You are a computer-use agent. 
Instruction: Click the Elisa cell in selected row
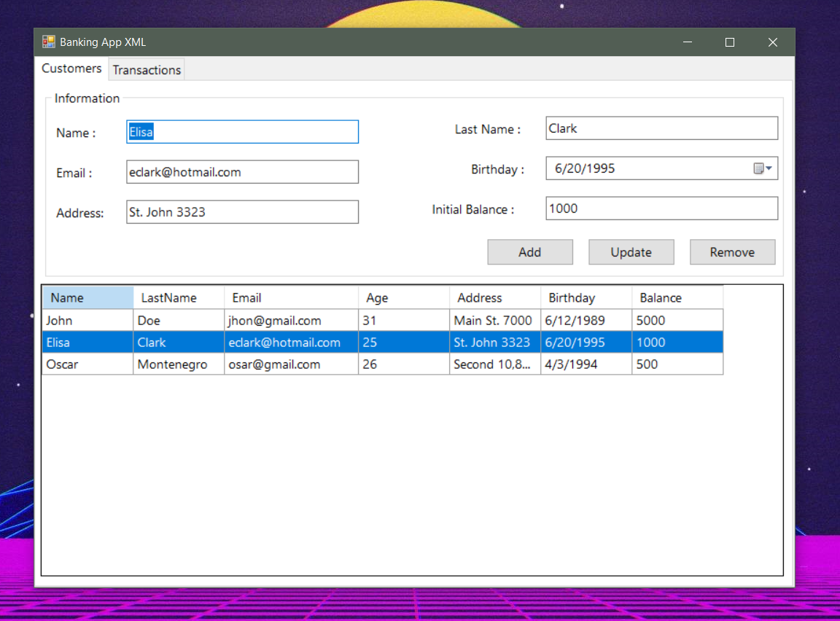[x=87, y=342]
